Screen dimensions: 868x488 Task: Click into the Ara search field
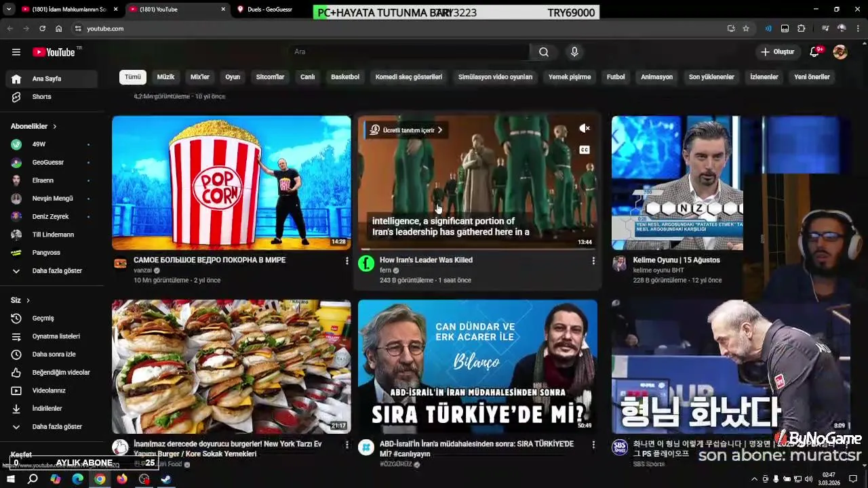point(410,52)
